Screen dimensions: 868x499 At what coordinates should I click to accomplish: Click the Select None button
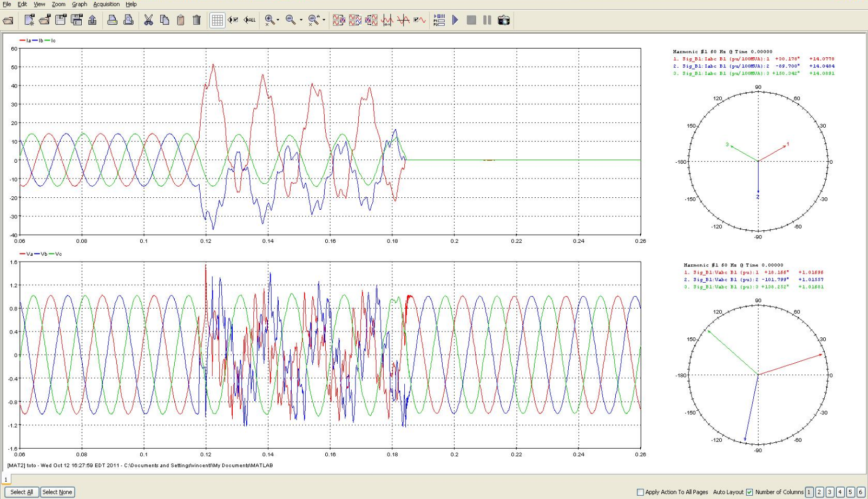[x=57, y=492]
